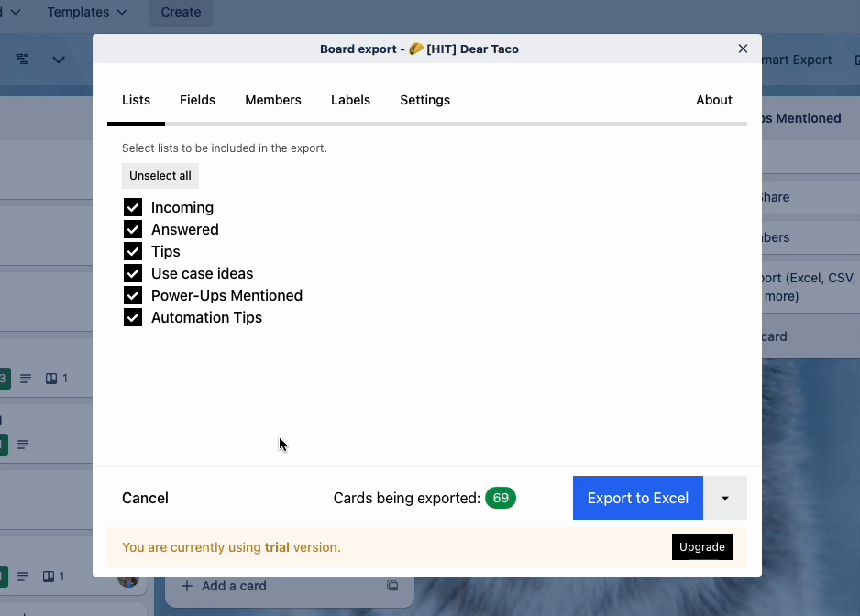Viewport: 860px width, 616px height.
Task: Cancel the board export
Action: pos(145,498)
